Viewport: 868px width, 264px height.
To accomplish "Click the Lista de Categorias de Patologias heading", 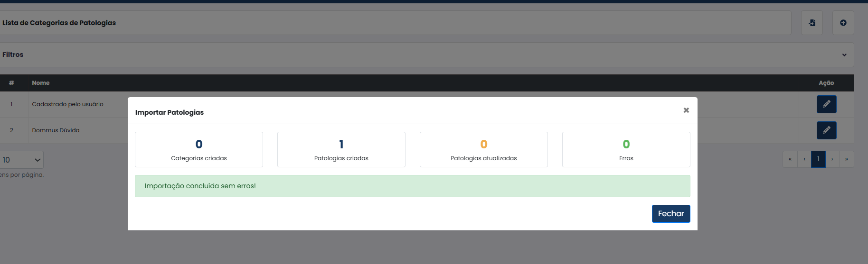I will pos(59,23).
